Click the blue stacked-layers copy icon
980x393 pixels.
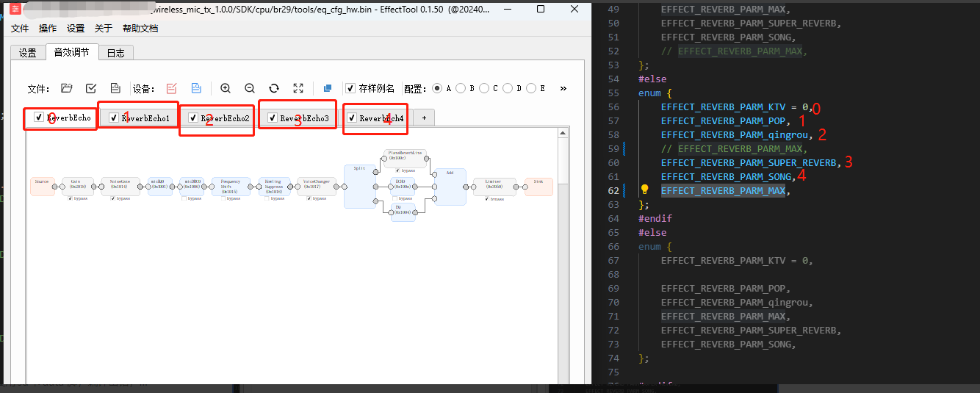(328, 88)
